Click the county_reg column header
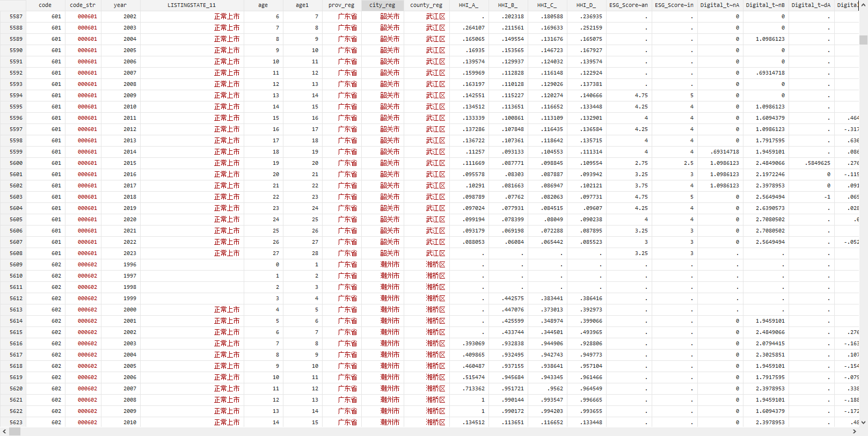The image size is (868, 436). tap(426, 5)
